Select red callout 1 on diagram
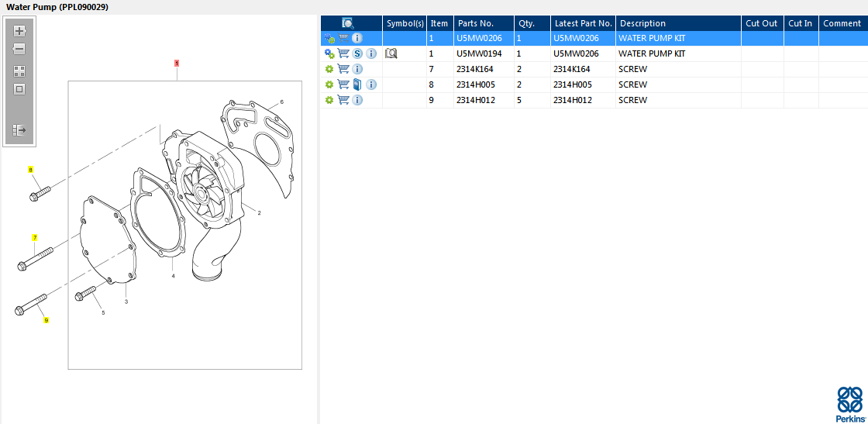Image resolution: width=868 pixels, height=424 pixels. (177, 63)
